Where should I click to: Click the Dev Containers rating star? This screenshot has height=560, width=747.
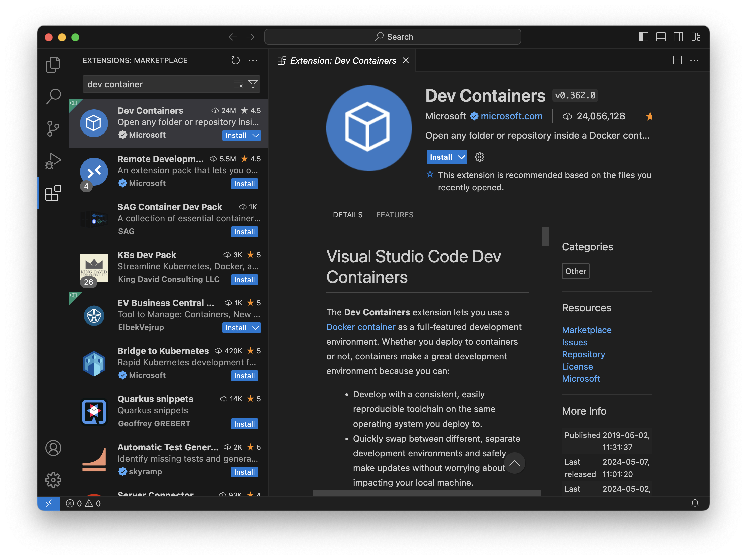[x=650, y=116]
